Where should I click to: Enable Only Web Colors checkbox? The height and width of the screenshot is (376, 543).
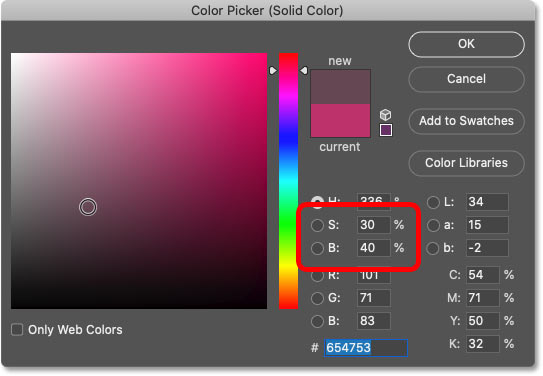click(x=17, y=330)
